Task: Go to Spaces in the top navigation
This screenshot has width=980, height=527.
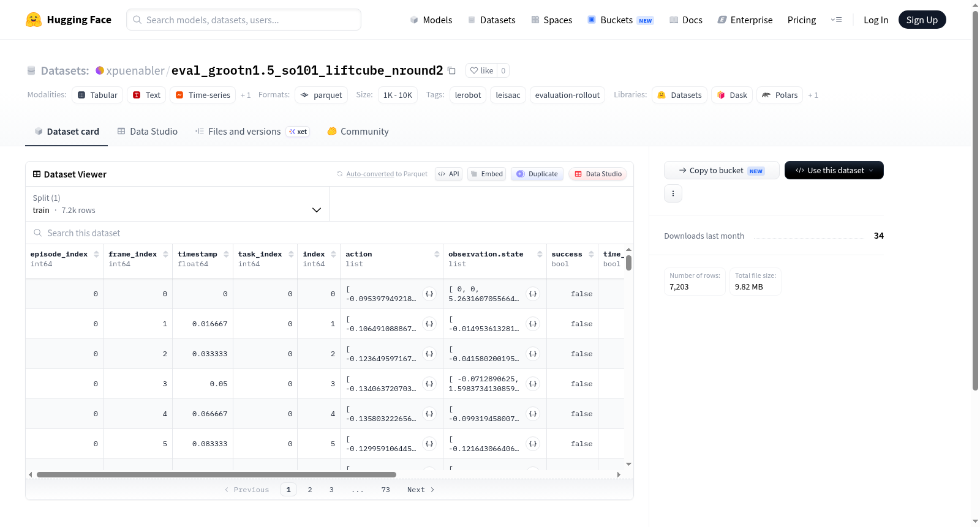Action: click(552, 20)
